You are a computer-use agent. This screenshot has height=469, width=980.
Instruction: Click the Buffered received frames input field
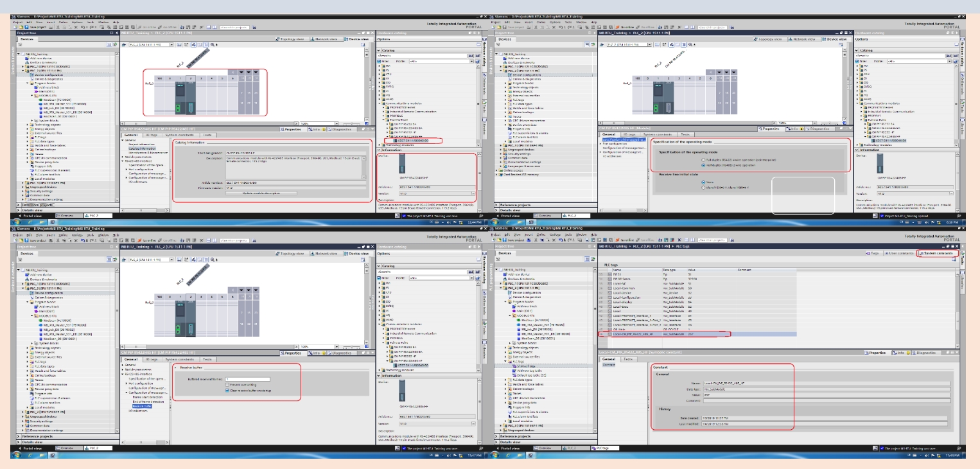coord(247,379)
